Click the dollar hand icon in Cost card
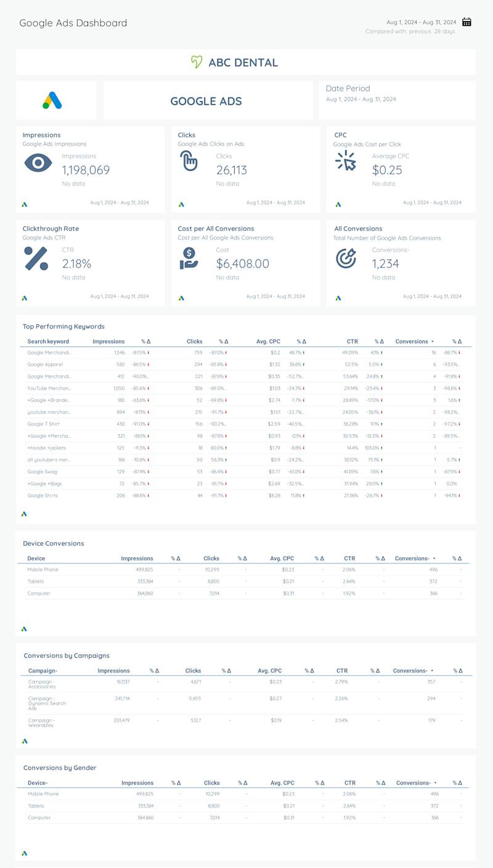Image resolution: width=493 pixels, height=868 pixels. pyautogui.click(x=189, y=258)
